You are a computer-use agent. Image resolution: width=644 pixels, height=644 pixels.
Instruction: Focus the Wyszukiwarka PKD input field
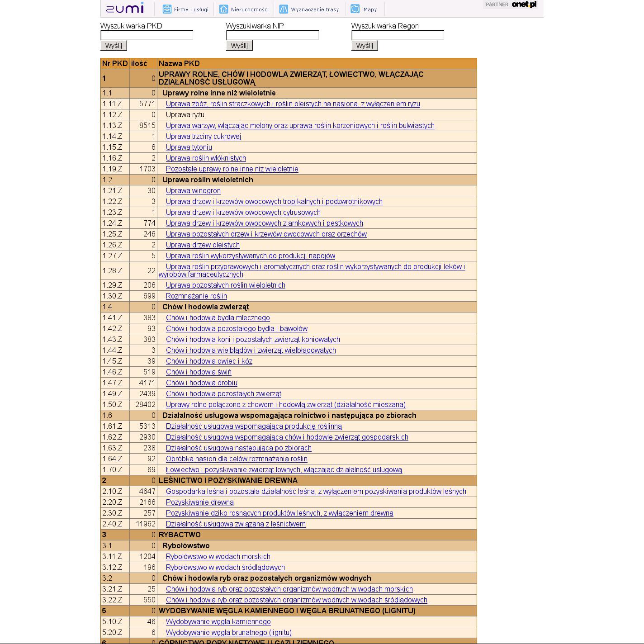pos(147,35)
